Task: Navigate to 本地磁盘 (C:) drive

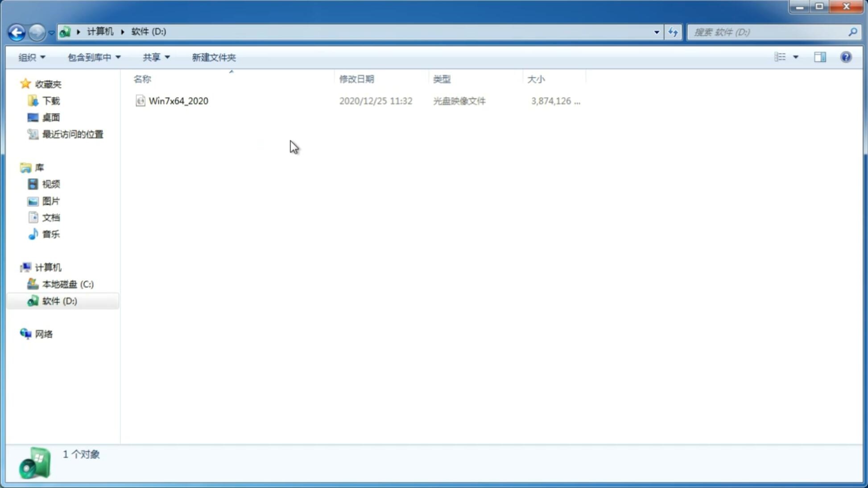Action: coord(67,284)
